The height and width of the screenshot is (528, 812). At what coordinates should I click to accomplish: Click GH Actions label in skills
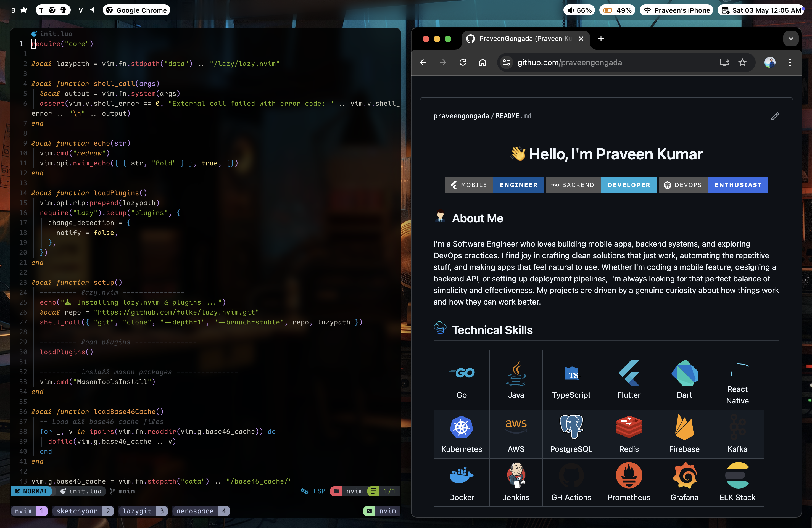click(x=571, y=497)
